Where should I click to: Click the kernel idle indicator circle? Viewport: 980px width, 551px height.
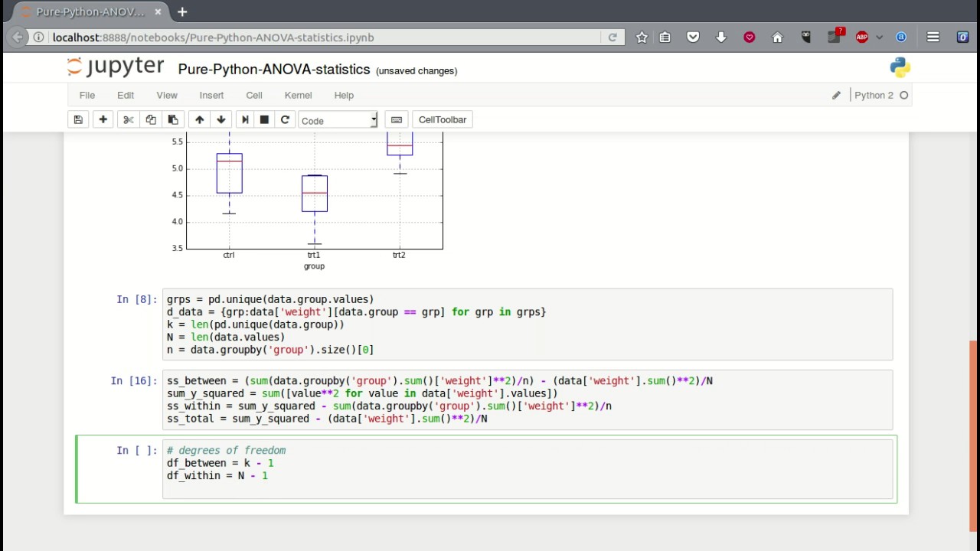(903, 95)
